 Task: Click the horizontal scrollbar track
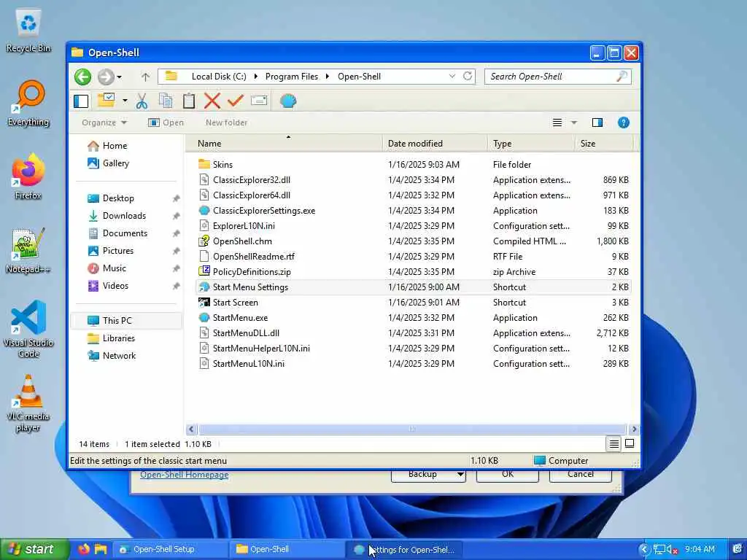412,429
